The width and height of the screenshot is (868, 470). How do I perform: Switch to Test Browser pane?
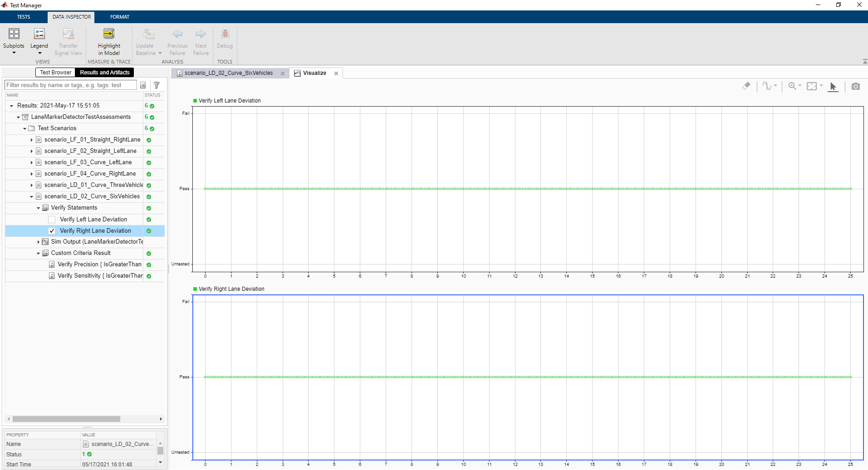point(55,73)
